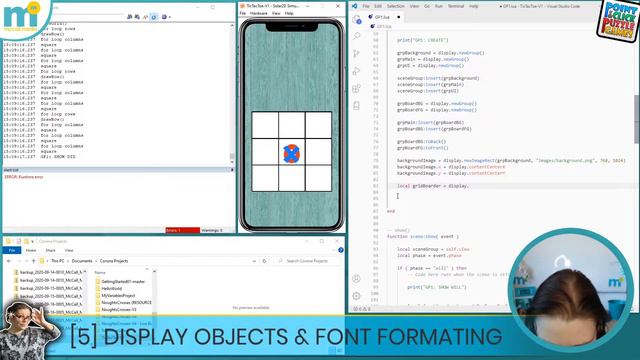
Task: Open the Run menu in VS Code
Action: [x=439, y=6]
